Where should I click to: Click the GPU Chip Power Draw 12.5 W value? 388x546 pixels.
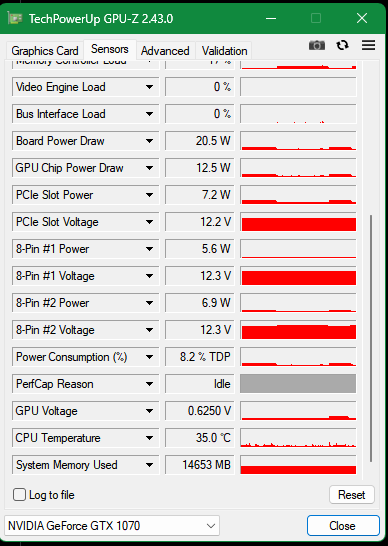pyautogui.click(x=200, y=168)
